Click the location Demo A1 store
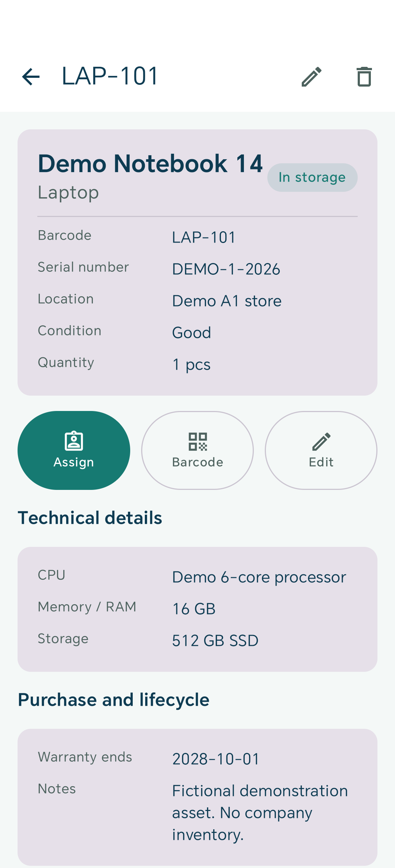The image size is (395, 868). (227, 301)
